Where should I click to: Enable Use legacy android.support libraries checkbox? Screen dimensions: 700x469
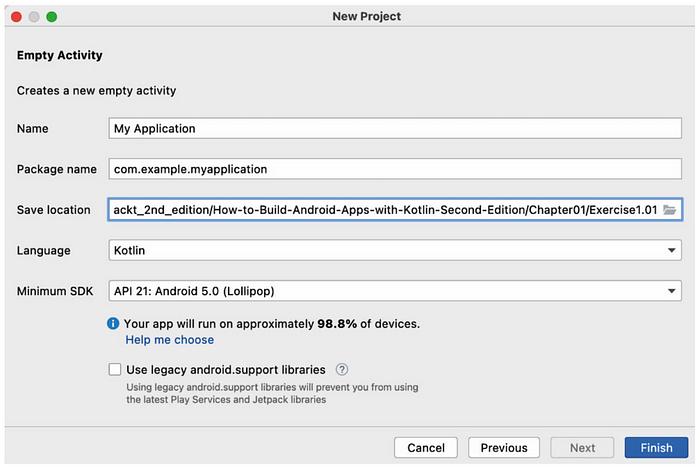coord(115,370)
